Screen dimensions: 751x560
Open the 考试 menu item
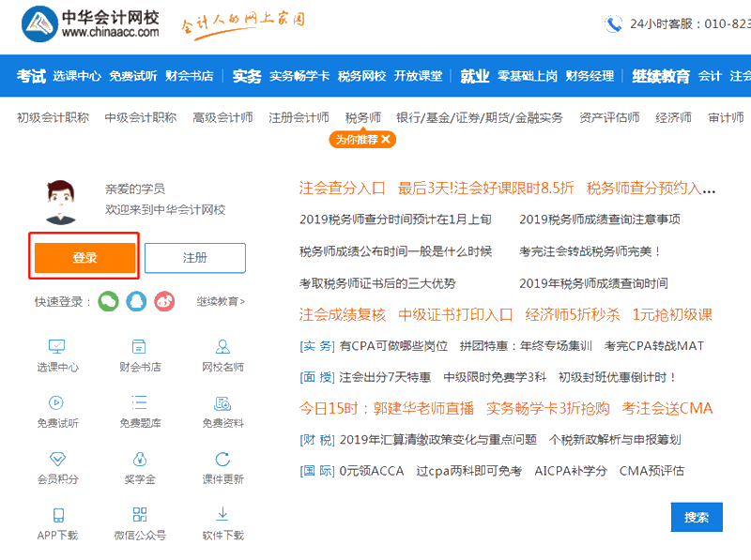31,75
